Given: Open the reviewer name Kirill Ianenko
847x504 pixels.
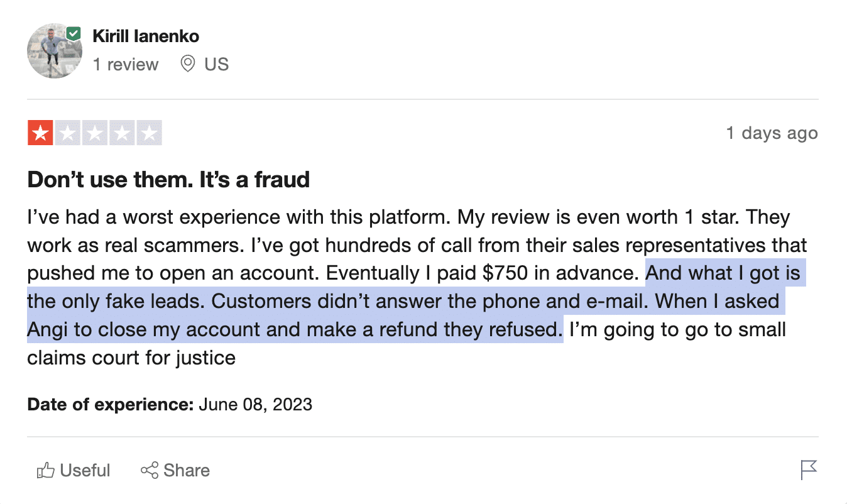Looking at the screenshot, I should click(x=146, y=36).
